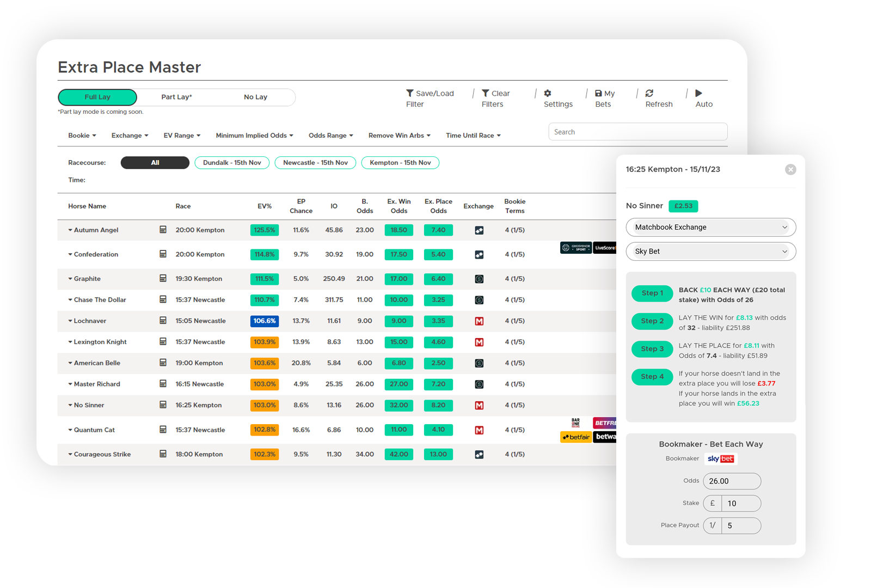
Task: Close the No Sinner bet panel
Action: coord(790,169)
